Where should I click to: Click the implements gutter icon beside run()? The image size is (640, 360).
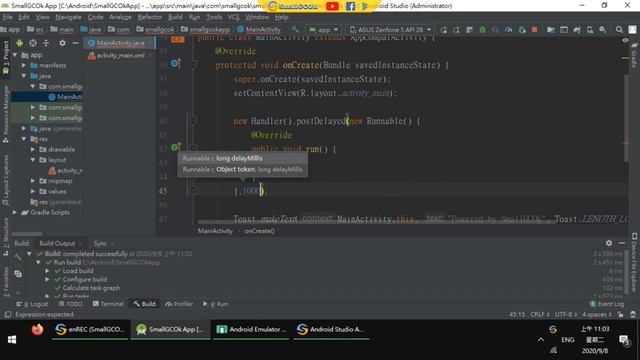[176, 147]
